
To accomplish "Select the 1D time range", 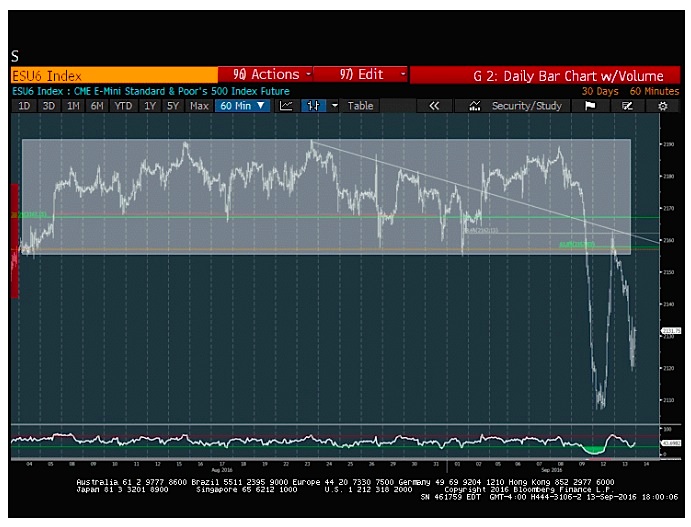I will point(24,106).
